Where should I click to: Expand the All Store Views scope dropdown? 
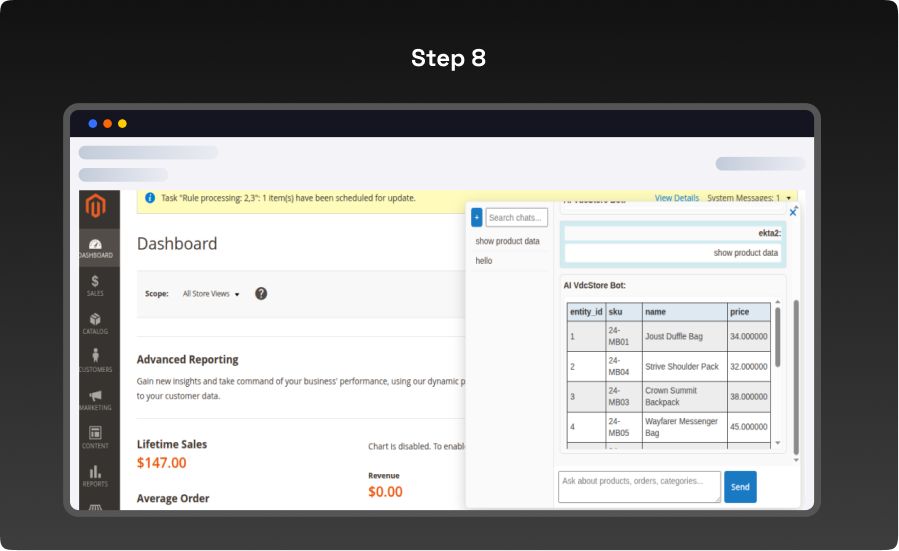tap(211, 294)
